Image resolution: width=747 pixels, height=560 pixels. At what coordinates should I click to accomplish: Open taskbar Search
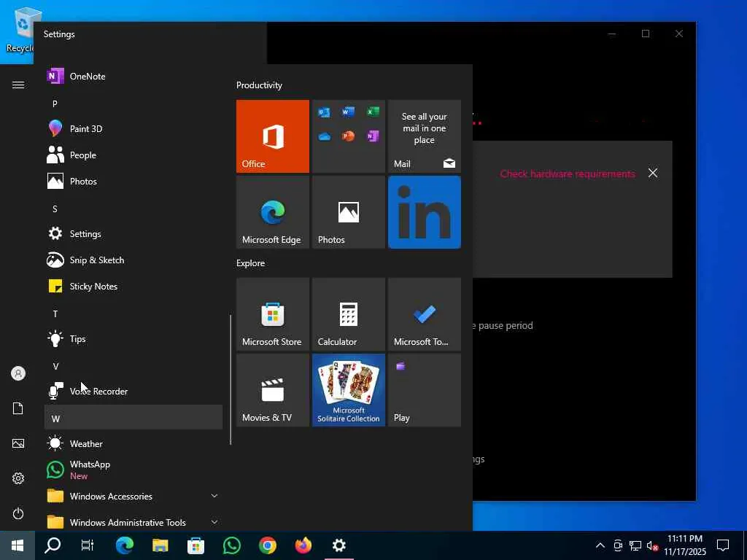(x=53, y=545)
